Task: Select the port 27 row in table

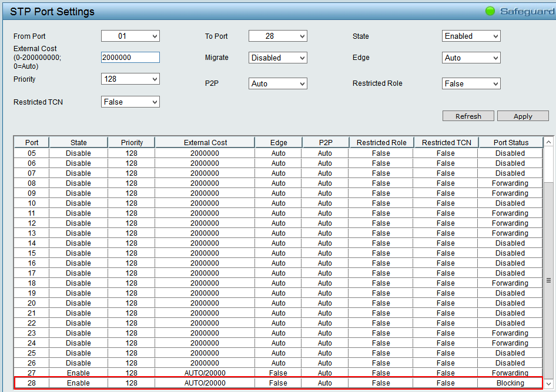Action: coord(277,373)
